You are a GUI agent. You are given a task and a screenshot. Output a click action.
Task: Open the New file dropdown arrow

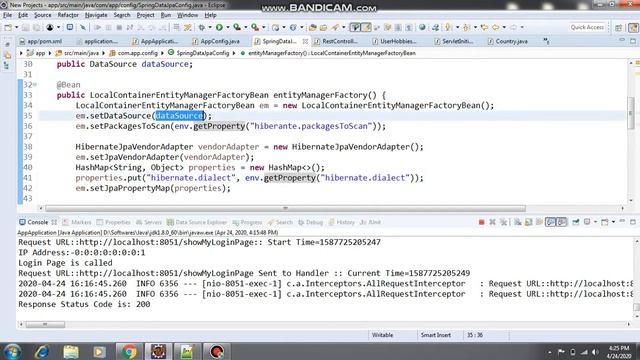[17, 27]
